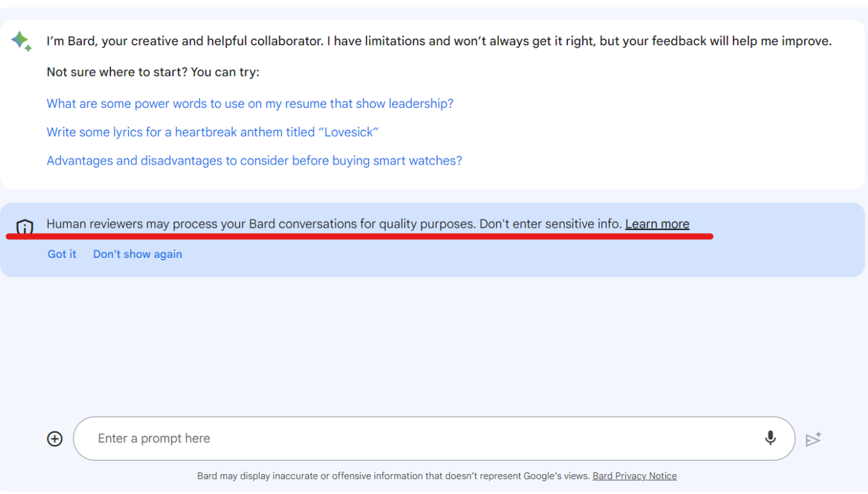Try the smart watches advantages suggestion

254,161
